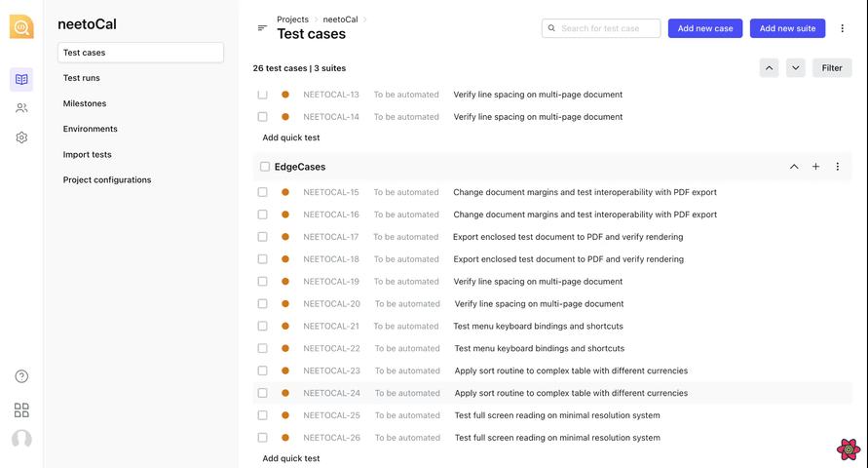Add a case with EdgeCases plus icon
Screen dimensions: 868x468
[x=815, y=167]
